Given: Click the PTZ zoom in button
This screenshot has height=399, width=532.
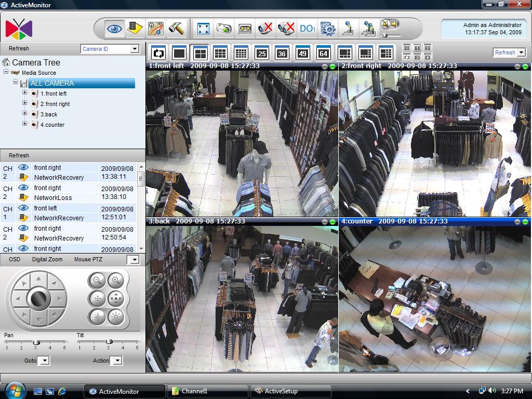Looking at the screenshot, I should [115, 281].
